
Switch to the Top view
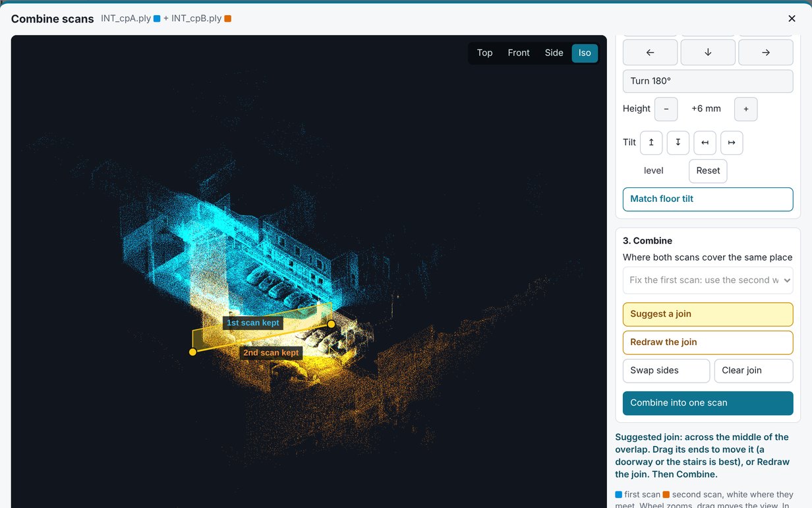click(x=484, y=53)
